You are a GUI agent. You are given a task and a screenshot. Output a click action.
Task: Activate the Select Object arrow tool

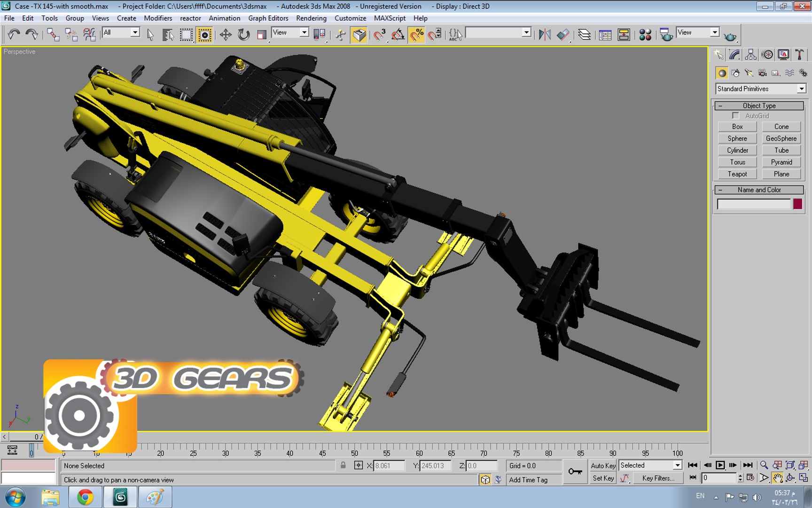click(x=150, y=35)
